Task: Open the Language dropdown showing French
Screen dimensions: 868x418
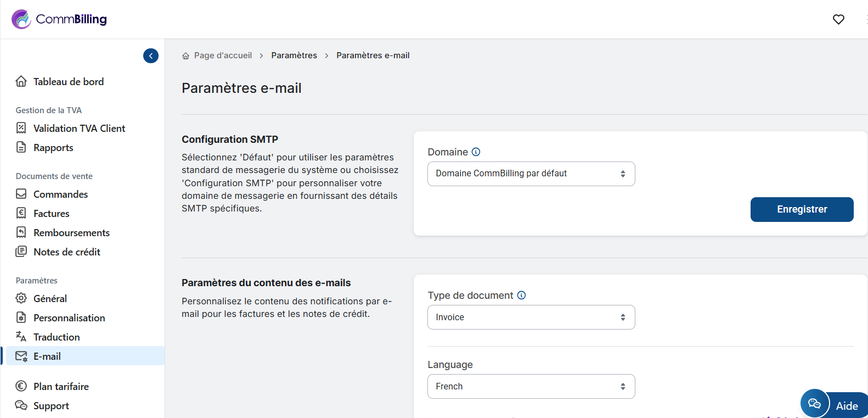Action: (531, 386)
